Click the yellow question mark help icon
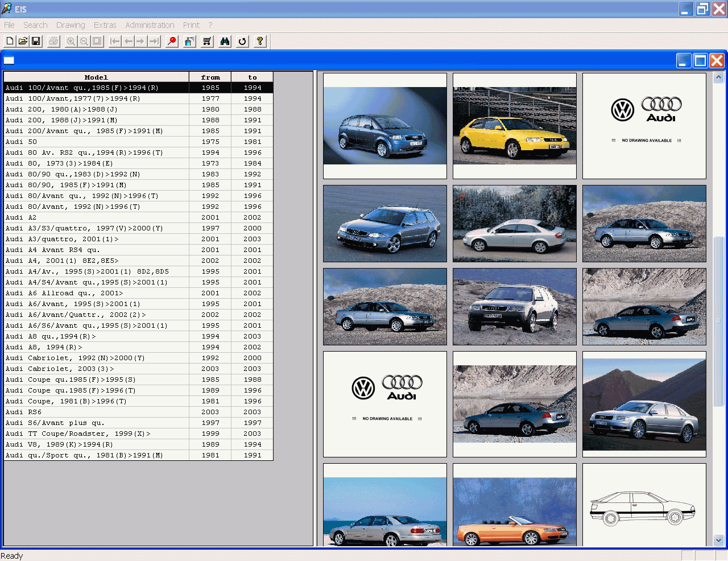 (260, 41)
